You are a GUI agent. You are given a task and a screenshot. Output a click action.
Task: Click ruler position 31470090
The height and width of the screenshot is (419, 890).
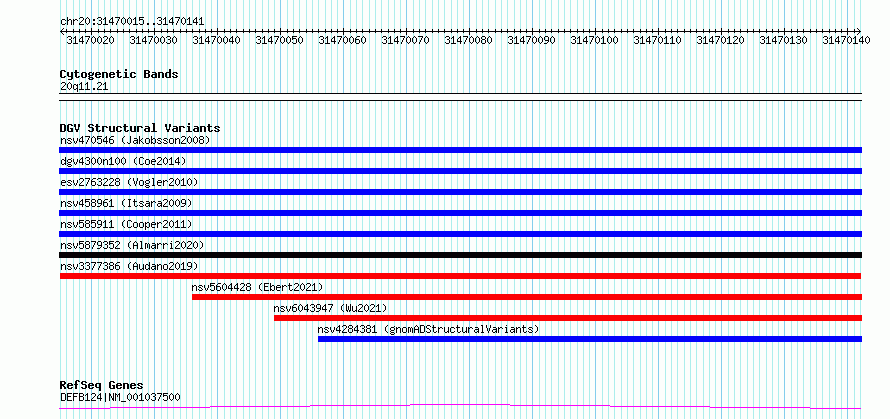click(x=531, y=40)
